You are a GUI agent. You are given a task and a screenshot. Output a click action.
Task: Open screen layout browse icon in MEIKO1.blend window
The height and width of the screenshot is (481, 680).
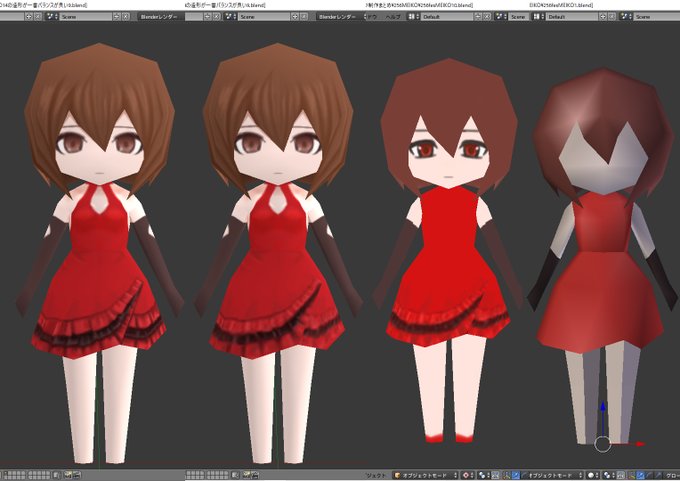pos(538,16)
